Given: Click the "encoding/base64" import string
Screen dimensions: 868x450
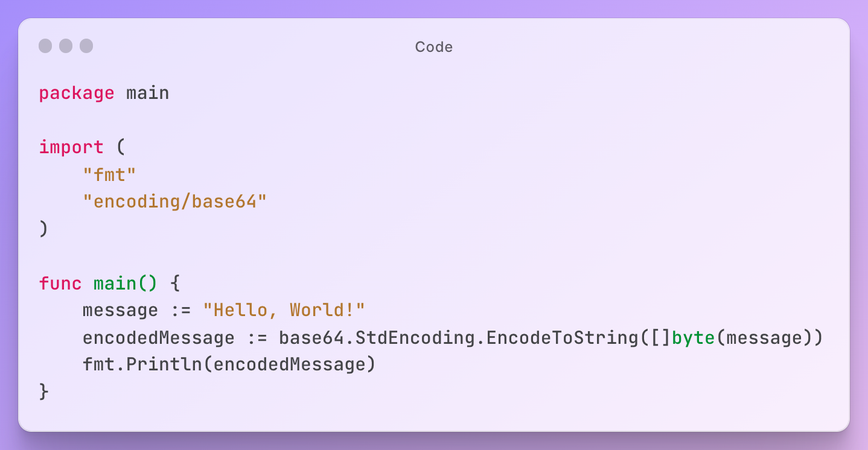Looking at the screenshot, I should (175, 202).
